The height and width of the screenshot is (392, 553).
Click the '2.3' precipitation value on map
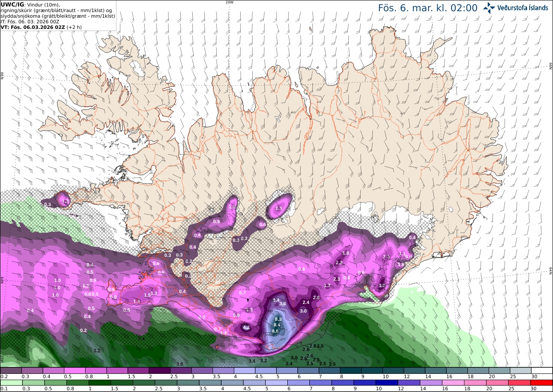(x=337, y=279)
